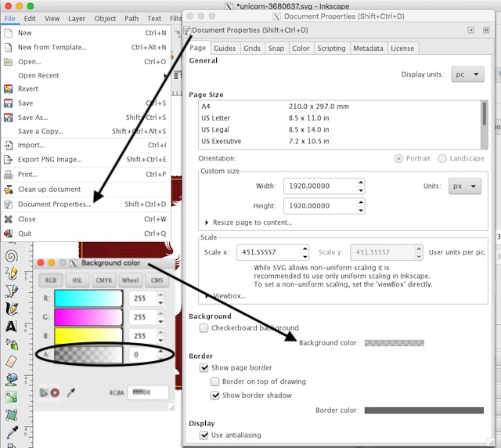The image size is (501, 448).
Task: Select the Eraser tool
Action: click(x=12, y=362)
